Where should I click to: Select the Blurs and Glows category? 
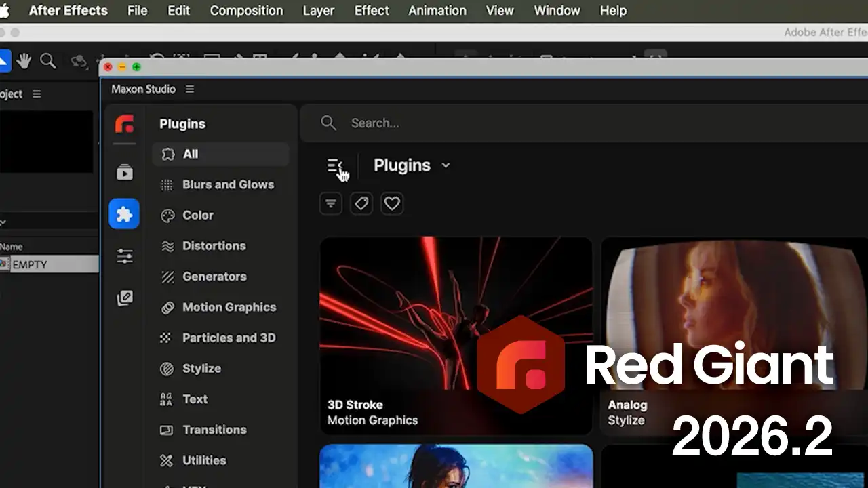coord(228,184)
